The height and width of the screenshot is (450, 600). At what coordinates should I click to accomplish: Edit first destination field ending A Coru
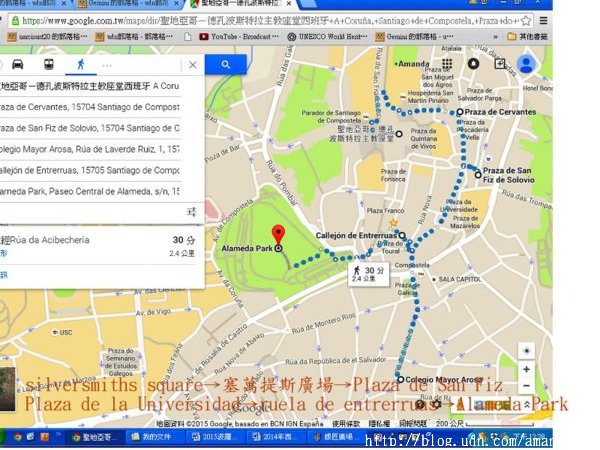[x=90, y=86]
